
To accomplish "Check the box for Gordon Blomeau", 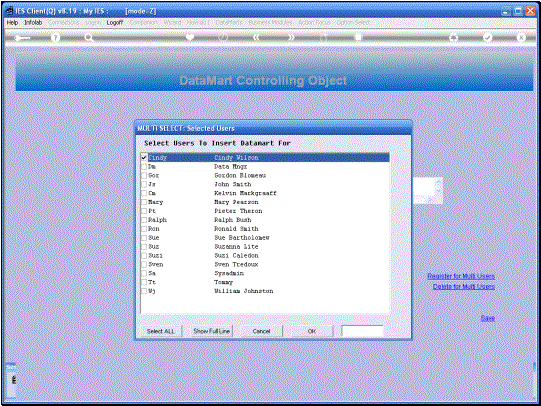I will click(144, 176).
